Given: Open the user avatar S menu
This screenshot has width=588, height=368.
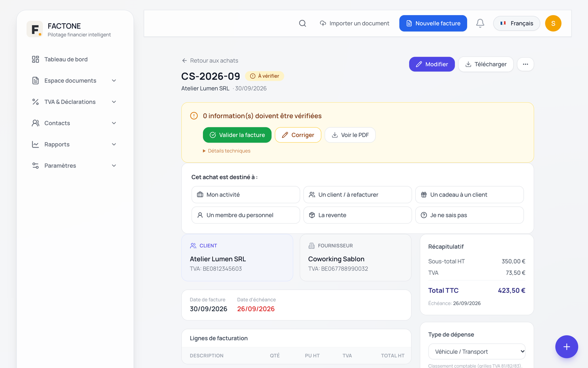Looking at the screenshot, I should (553, 23).
